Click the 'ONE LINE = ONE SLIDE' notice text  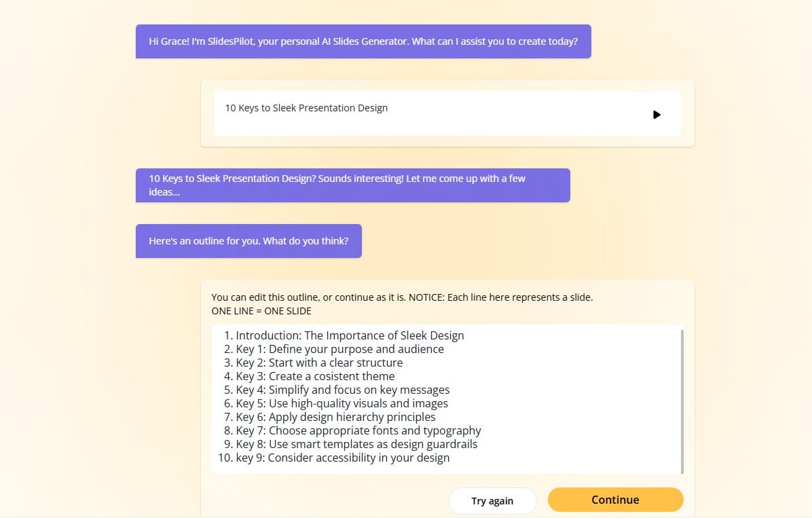pos(261,311)
